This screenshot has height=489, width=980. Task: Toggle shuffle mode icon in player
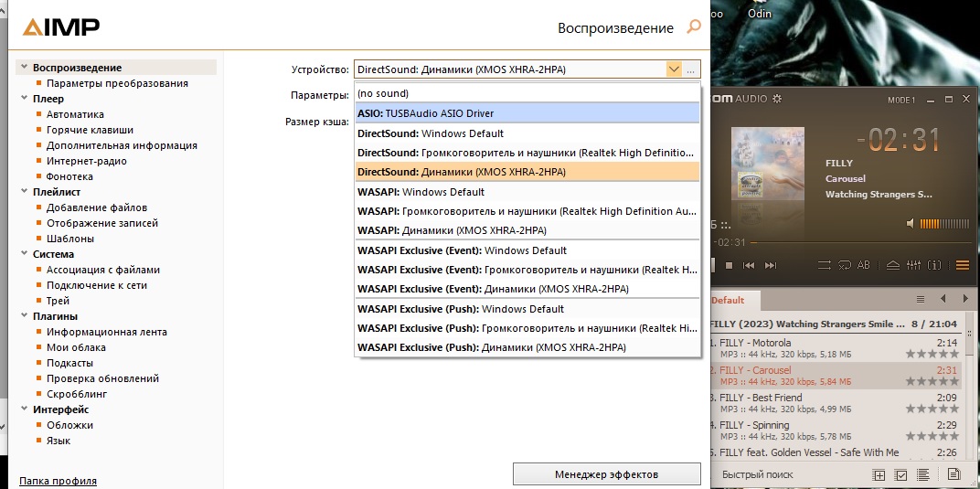coord(825,265)
